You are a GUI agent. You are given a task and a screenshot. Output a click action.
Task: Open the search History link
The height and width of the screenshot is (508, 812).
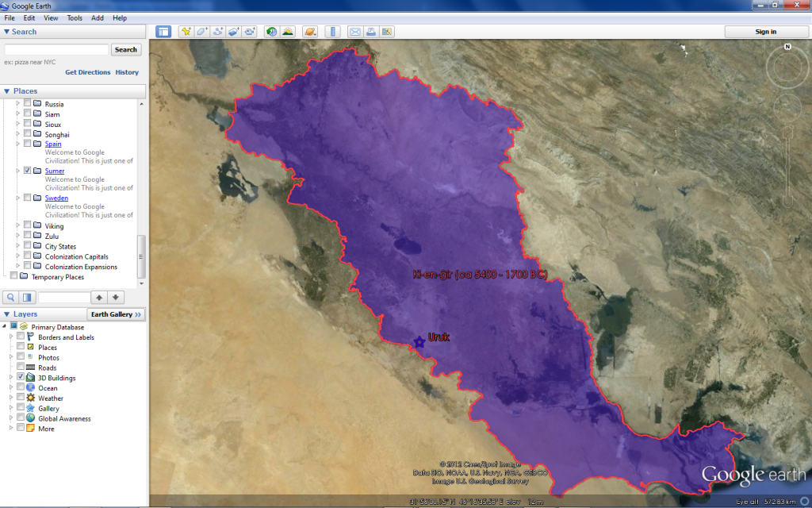click(127, 72)
